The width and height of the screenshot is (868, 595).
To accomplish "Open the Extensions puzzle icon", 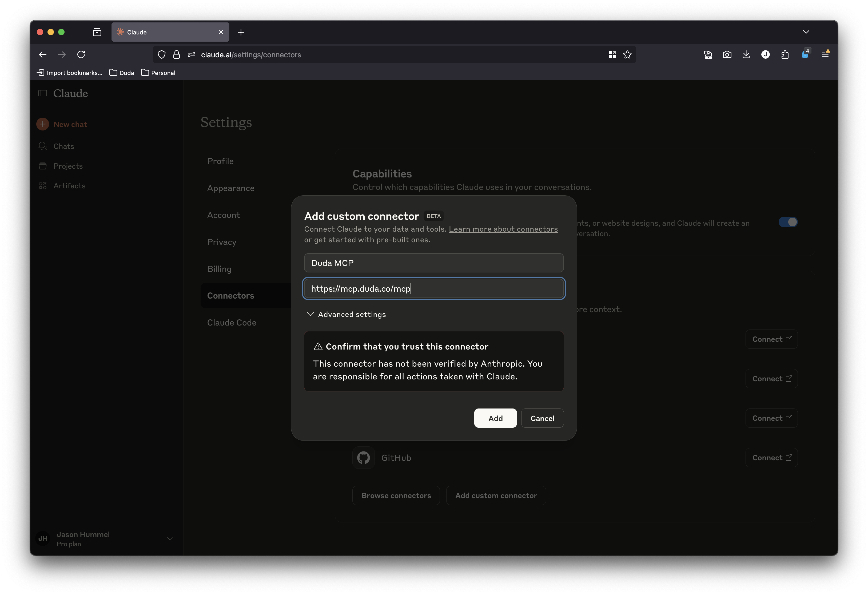I will (x=785, y=54).
